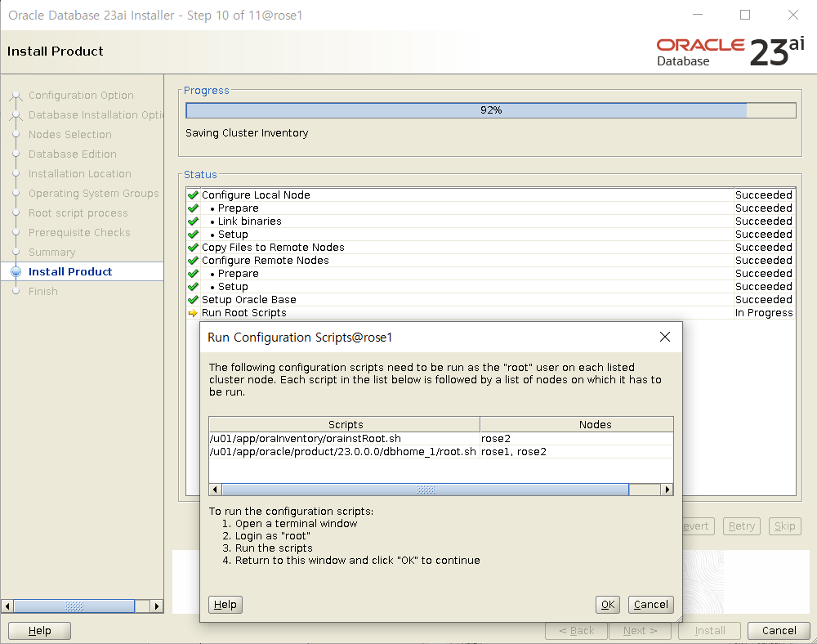Select the Root script process step
Screen dimensions: 817x644
click(78, 213)
